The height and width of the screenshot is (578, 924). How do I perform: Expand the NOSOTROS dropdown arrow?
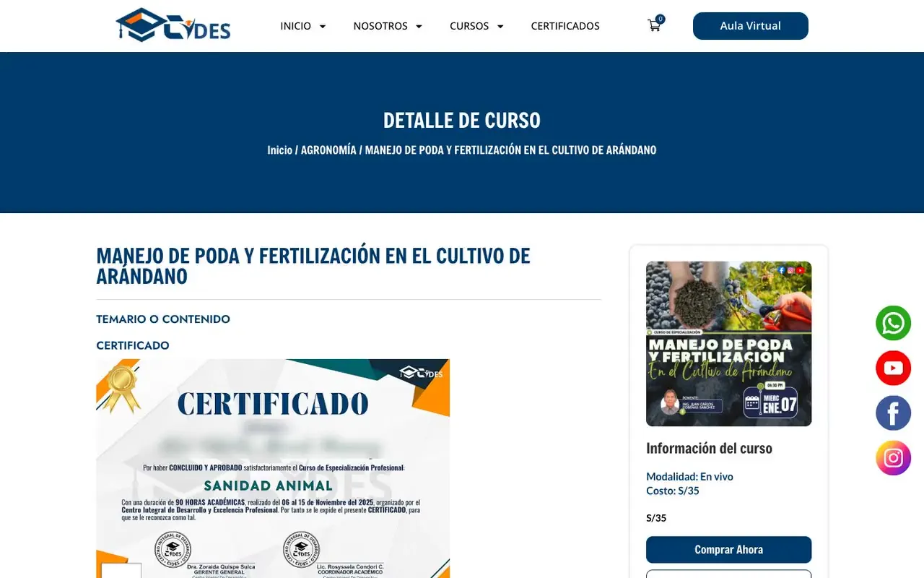(x=419, y=26)
